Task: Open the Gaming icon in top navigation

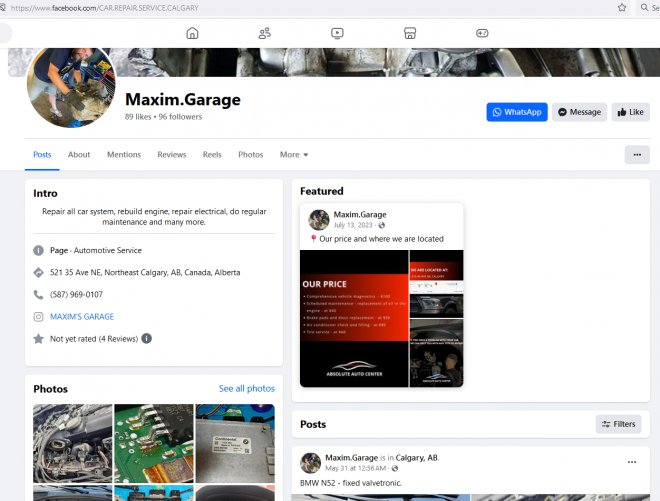Action: tap(481, 33)
